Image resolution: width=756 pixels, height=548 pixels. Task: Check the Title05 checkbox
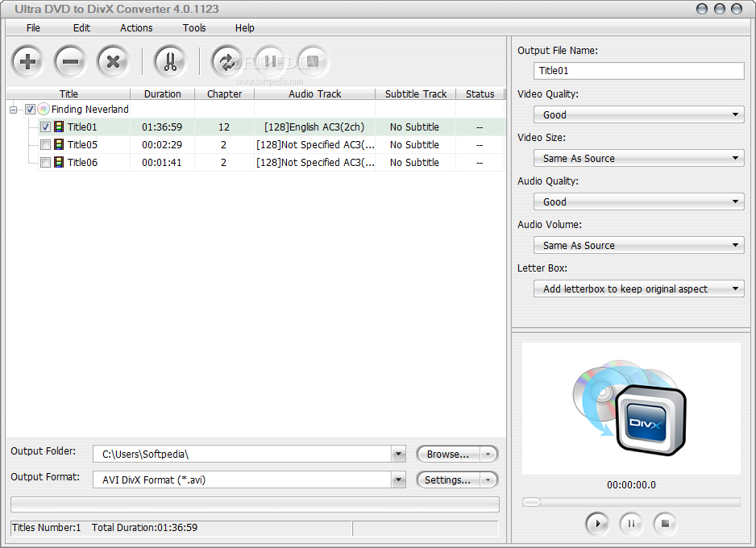coord(45,144)
